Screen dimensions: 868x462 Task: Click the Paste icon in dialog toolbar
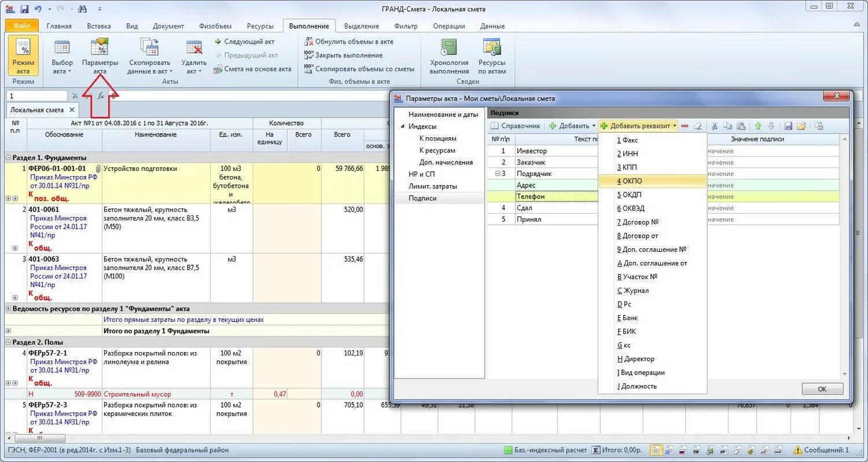coord(740,126)
